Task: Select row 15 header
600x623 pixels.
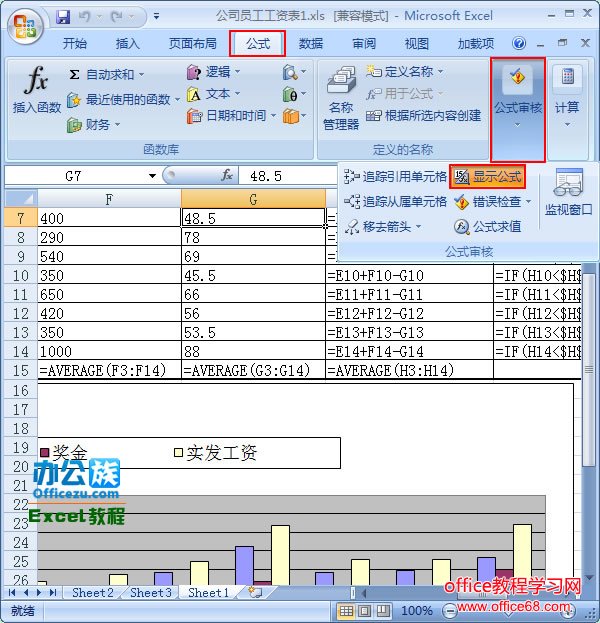Action: [x=21, y=370]
